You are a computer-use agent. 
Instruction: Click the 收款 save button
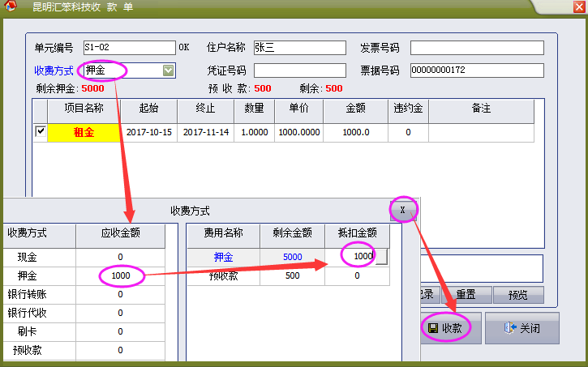point(451,328)
